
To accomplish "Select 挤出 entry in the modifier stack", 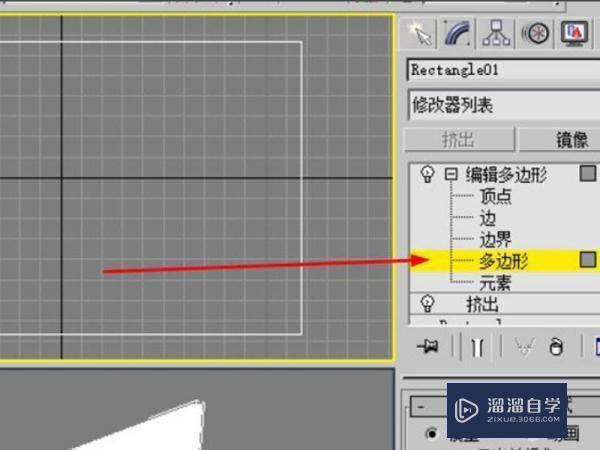I will (x=482, y=305).
